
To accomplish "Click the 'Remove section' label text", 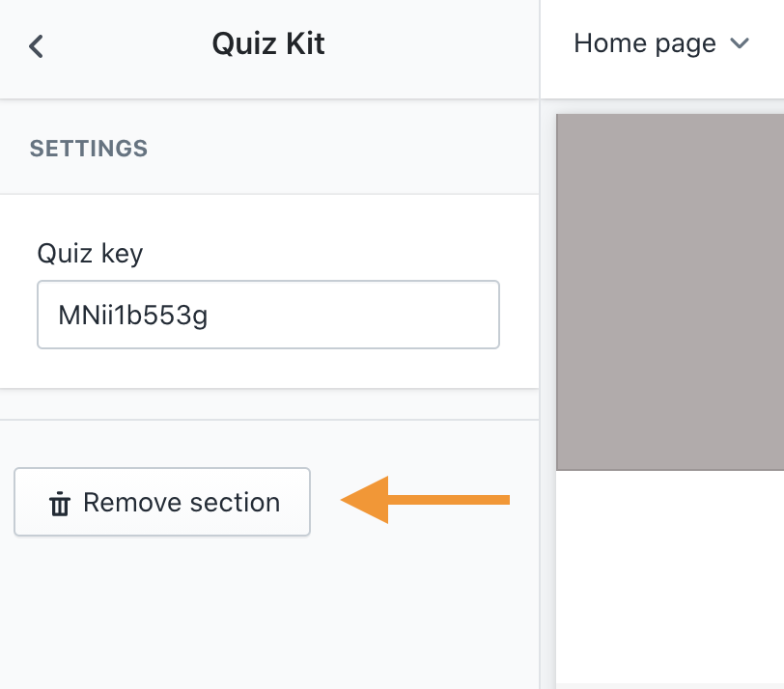I will pos(182,503).
